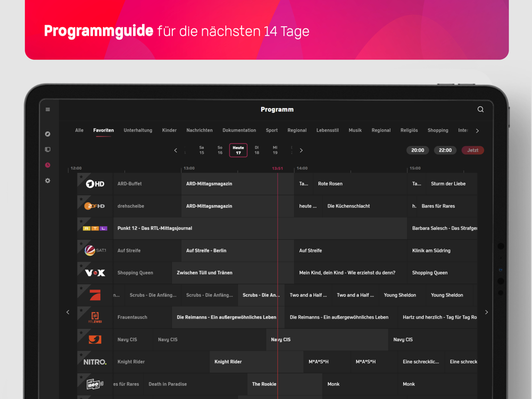Viewport: 532px width, 399px height.
Task: Toggle favorite star on Das Erste HD
Action: tap(81, 177)
